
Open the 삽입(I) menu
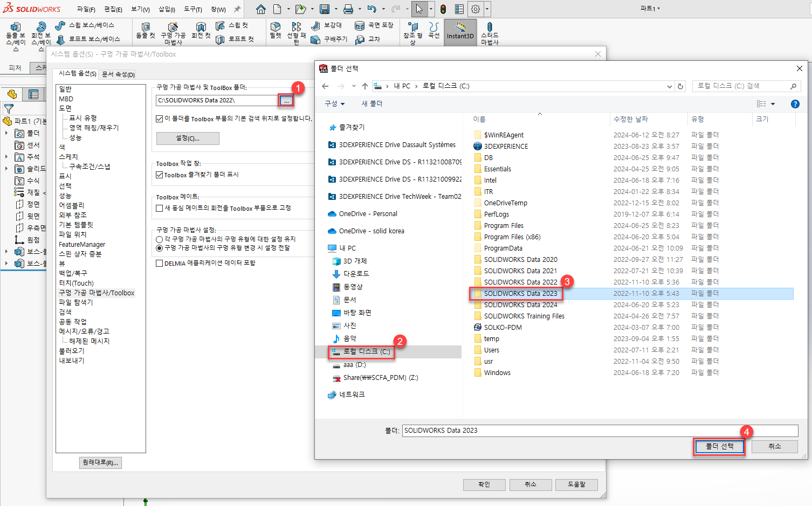pos(167,9)
